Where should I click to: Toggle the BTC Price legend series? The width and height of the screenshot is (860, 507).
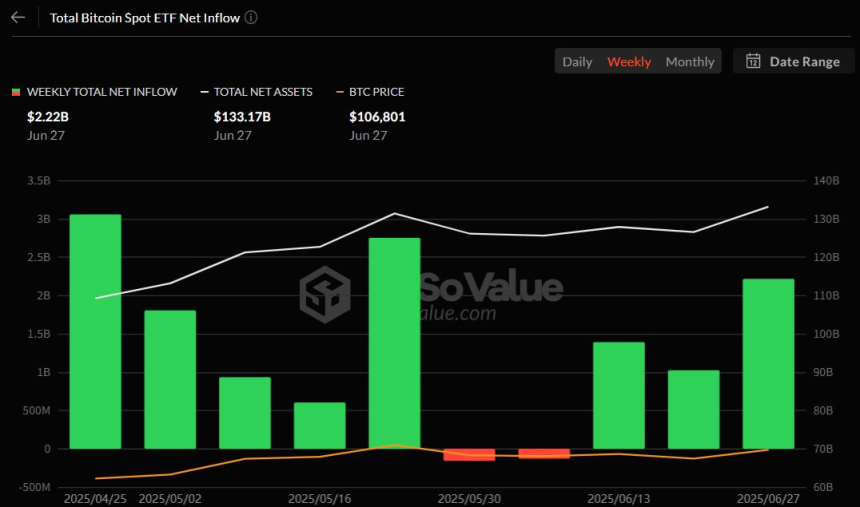point(376,92)
